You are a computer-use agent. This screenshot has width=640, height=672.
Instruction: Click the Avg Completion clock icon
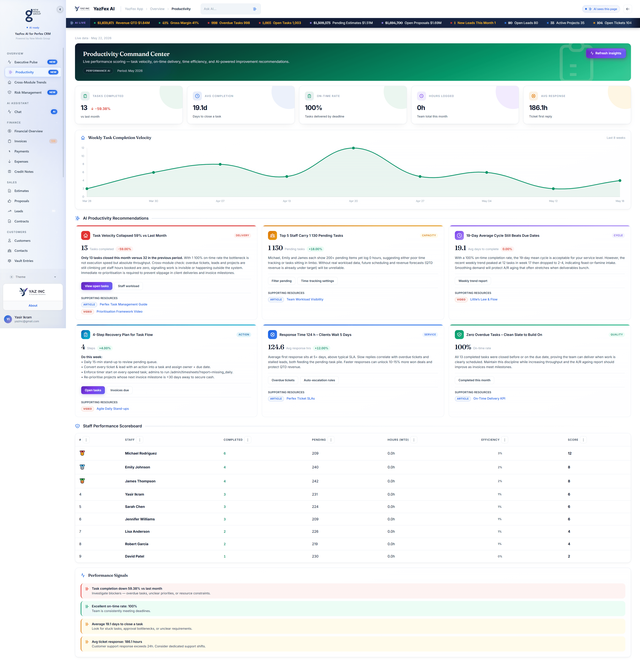[197, 96]
